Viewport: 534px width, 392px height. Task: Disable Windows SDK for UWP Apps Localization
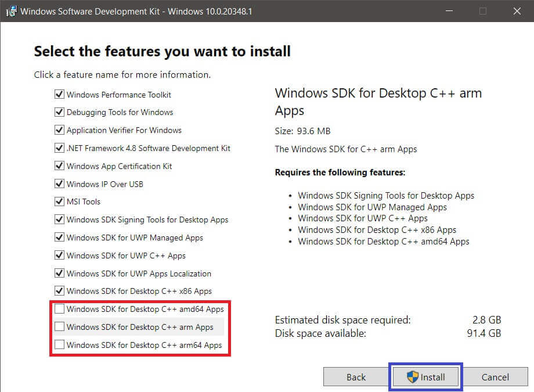[x=59, y=273]
